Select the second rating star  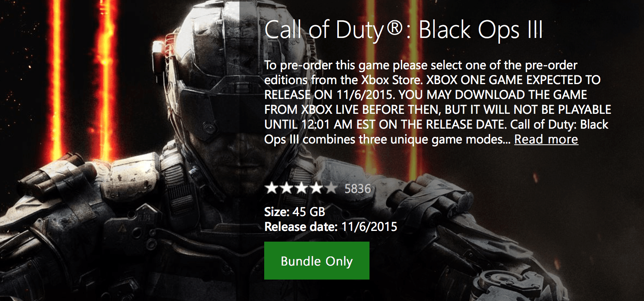pos(286,188)
